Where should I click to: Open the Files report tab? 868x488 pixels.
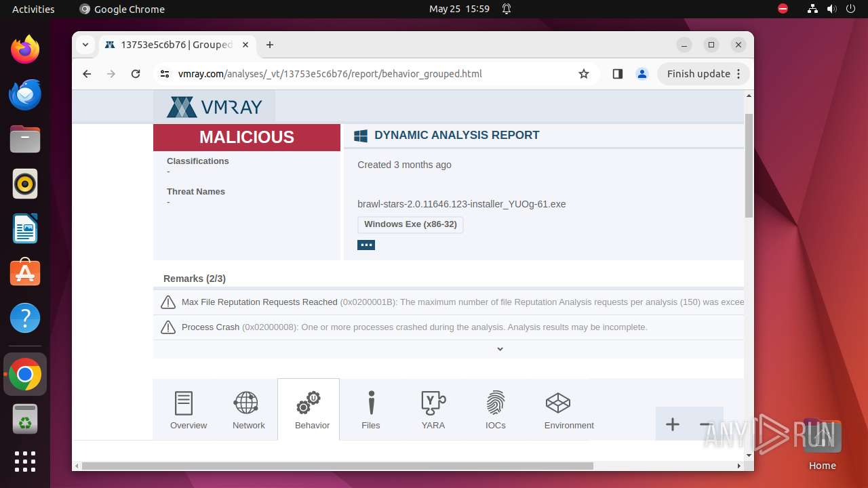click(371, 410)
